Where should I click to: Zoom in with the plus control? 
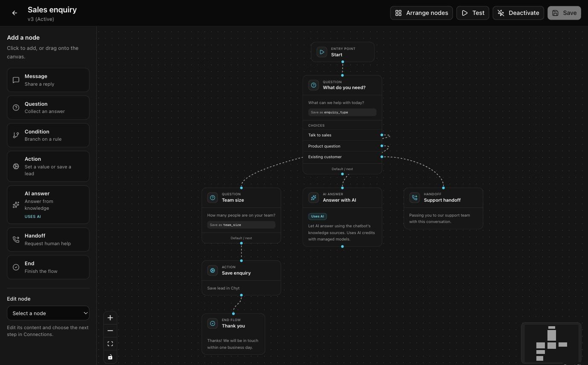(110, 318)
